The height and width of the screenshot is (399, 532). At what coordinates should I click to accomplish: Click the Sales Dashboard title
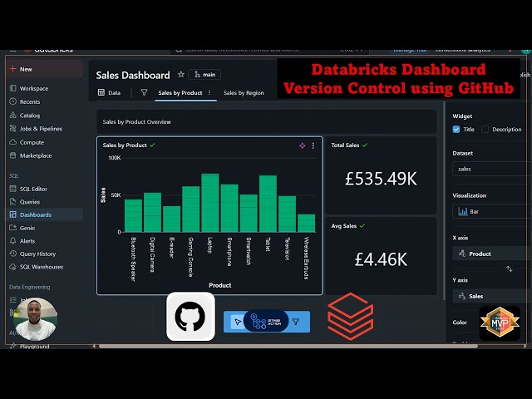click(133, 75)
